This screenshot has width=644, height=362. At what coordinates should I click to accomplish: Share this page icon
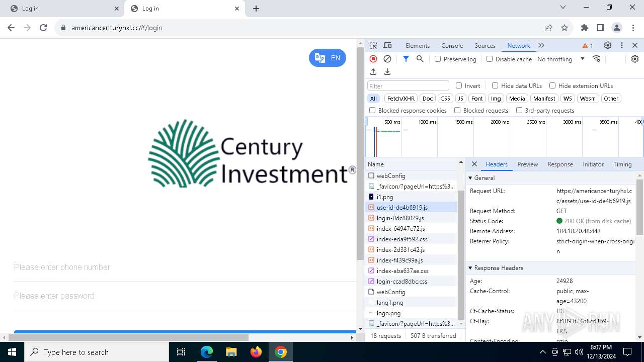point(548,28)
